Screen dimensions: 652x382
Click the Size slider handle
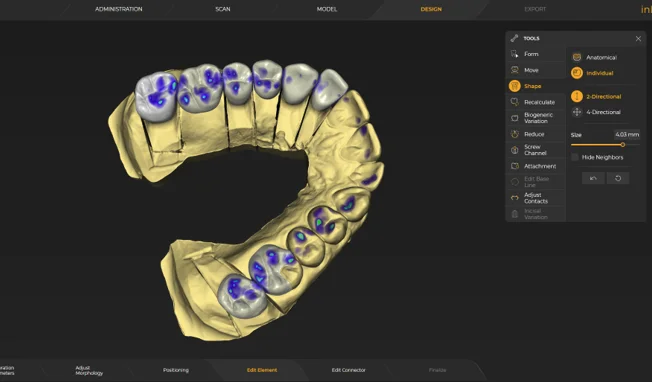click(x=622, y=145)
